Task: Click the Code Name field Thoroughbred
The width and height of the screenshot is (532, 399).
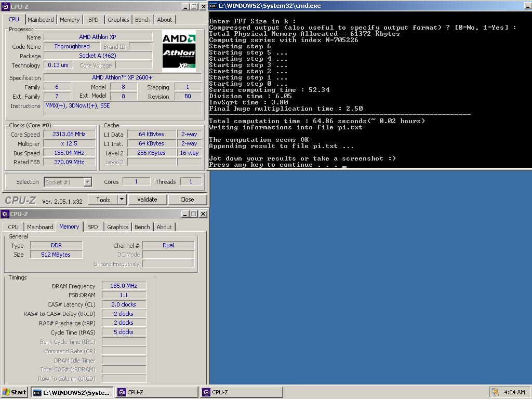Action: click(72, 46)
